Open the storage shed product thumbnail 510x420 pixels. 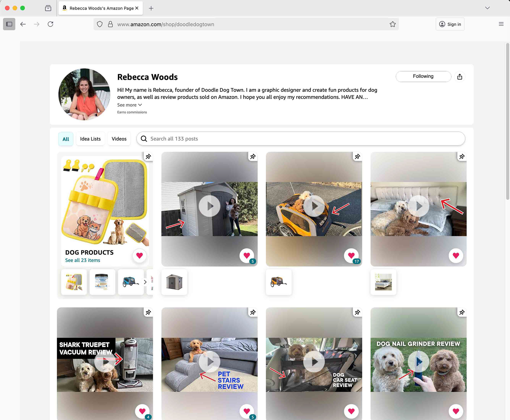point(174,282)
